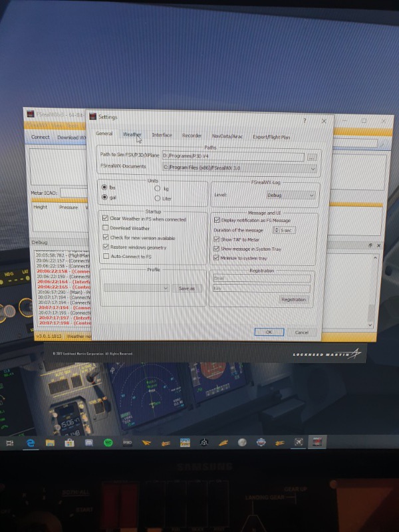Open Microsoft Store from the taskbar

click(69, 443)
